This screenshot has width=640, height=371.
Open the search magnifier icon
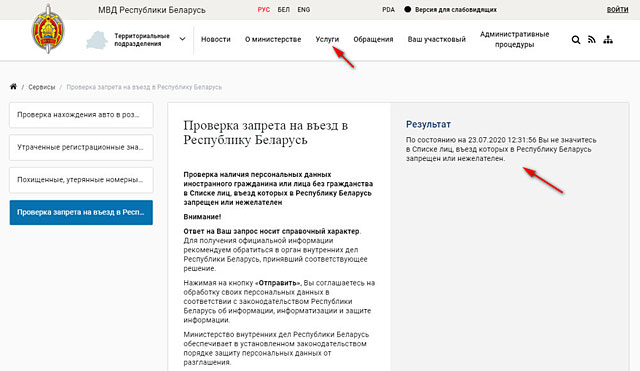pyautogui.click(x=576, y=40)
